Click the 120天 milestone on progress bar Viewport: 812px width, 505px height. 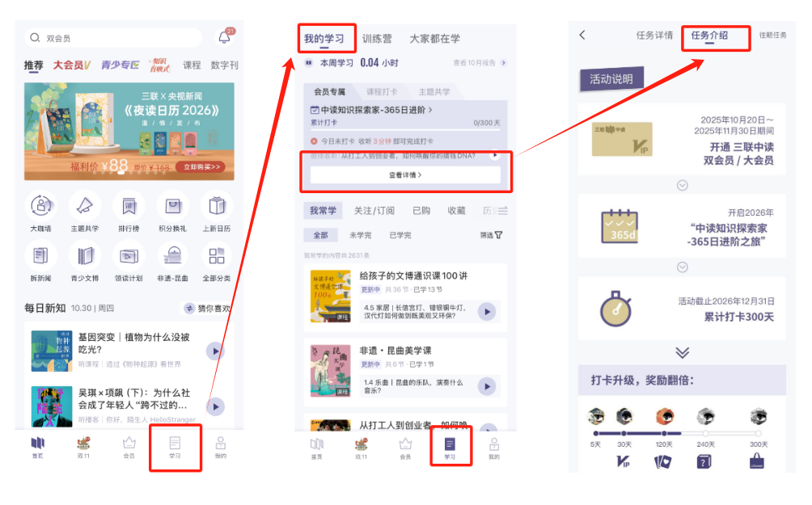pos(665,433)
